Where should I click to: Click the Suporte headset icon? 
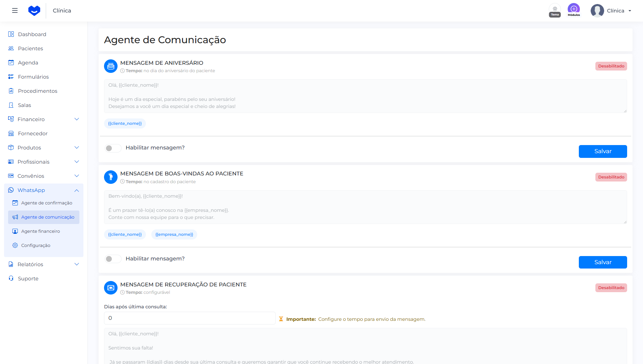[11, 279]
